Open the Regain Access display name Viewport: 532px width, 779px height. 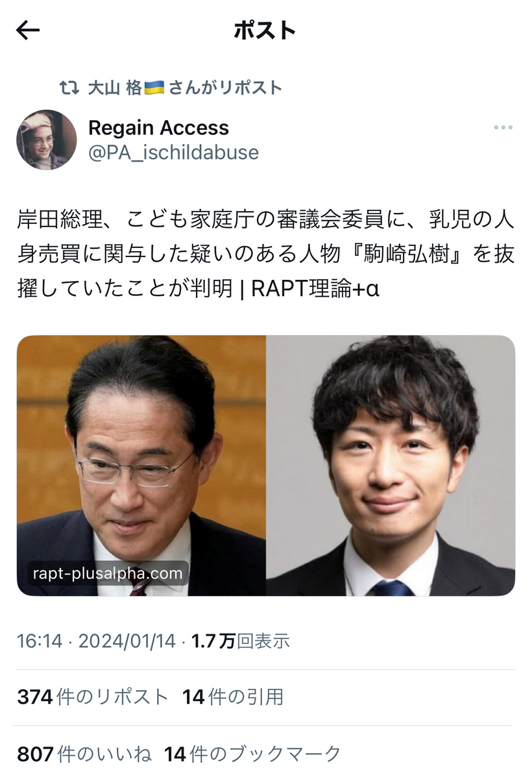click(x=158, y=127)
